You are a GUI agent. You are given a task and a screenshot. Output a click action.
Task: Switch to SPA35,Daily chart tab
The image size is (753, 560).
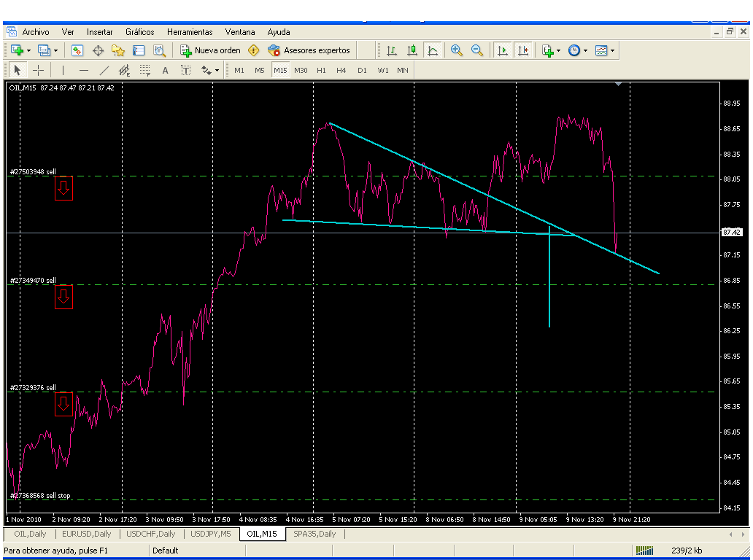pos(314,534)
